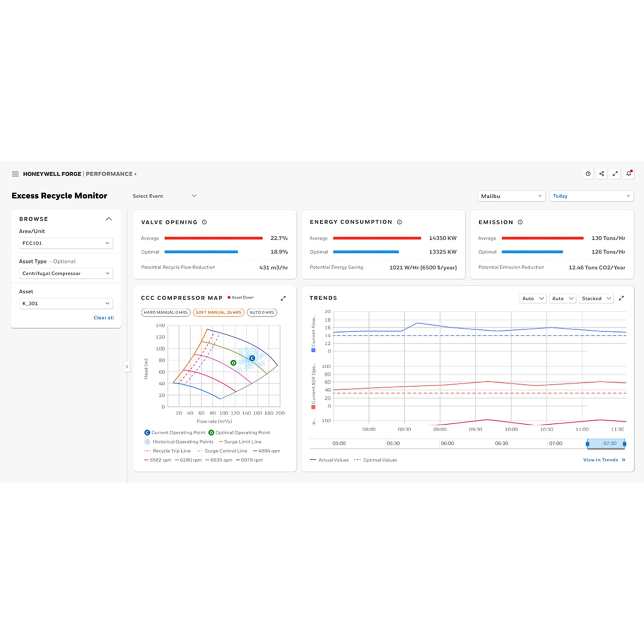
Task: Expand the Trends chart to fullscreen
Action: click(621, 298)
